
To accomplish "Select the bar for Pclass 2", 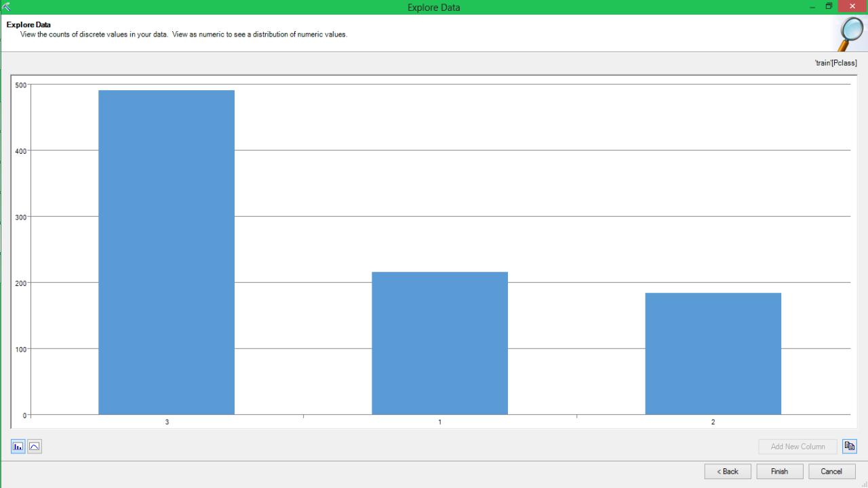I will (x=713, y=354).
